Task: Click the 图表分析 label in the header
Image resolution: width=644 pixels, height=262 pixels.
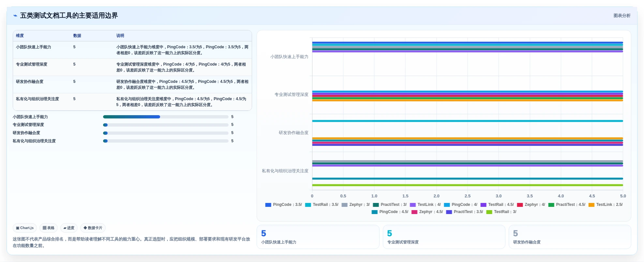Action: [x=622, y=16]
